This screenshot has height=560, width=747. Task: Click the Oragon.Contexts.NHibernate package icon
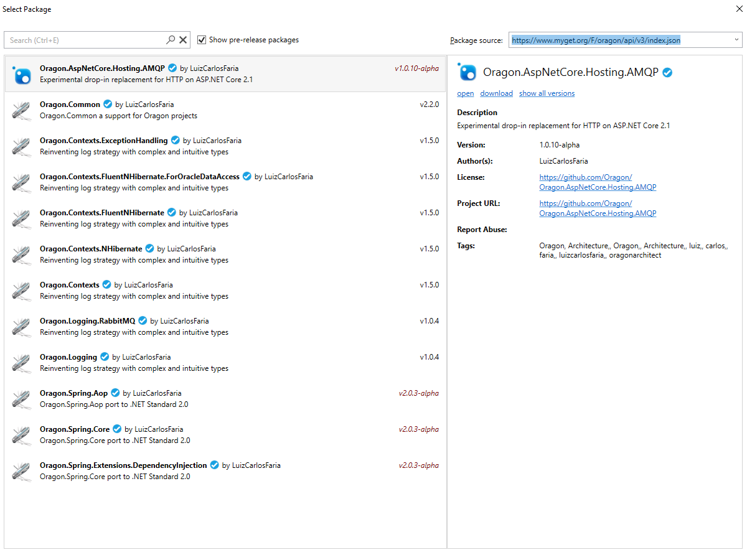(22, 254)
